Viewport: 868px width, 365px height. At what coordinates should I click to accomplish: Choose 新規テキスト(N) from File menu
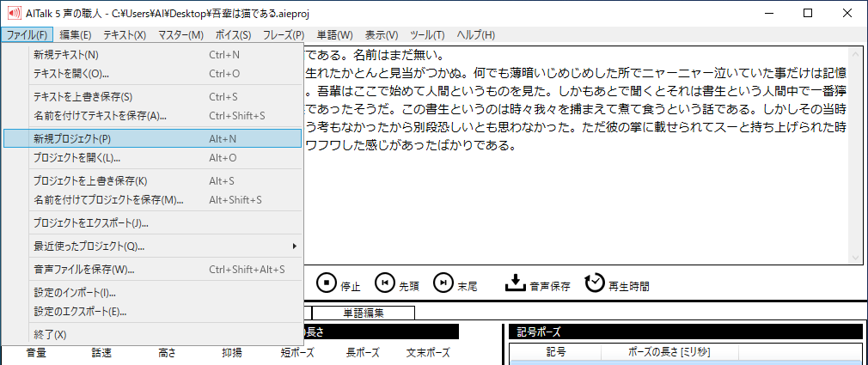[152, 55]
